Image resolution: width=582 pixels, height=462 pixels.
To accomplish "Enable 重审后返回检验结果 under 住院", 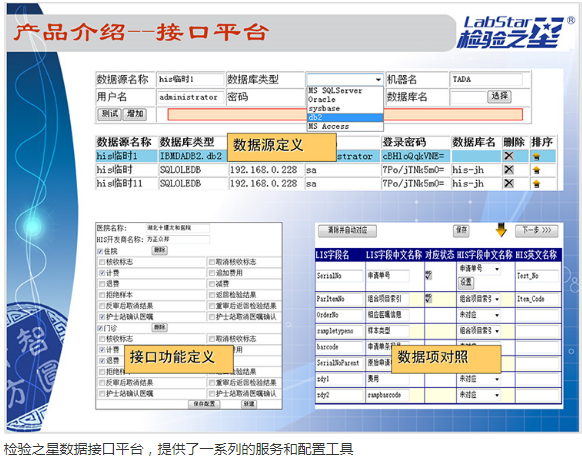I will click(x=212, y=306).
